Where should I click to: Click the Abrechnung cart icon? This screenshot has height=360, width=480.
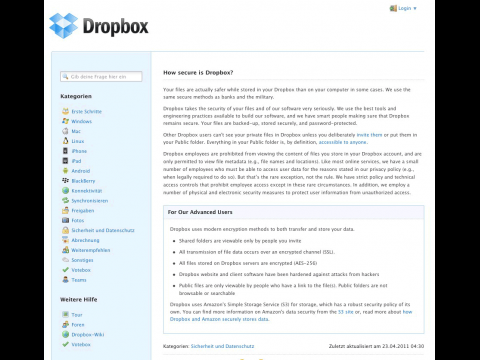coord(66,240)
